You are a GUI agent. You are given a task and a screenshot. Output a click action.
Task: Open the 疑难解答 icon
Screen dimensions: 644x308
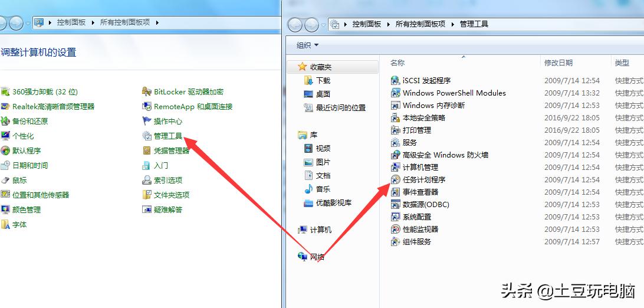147,209
